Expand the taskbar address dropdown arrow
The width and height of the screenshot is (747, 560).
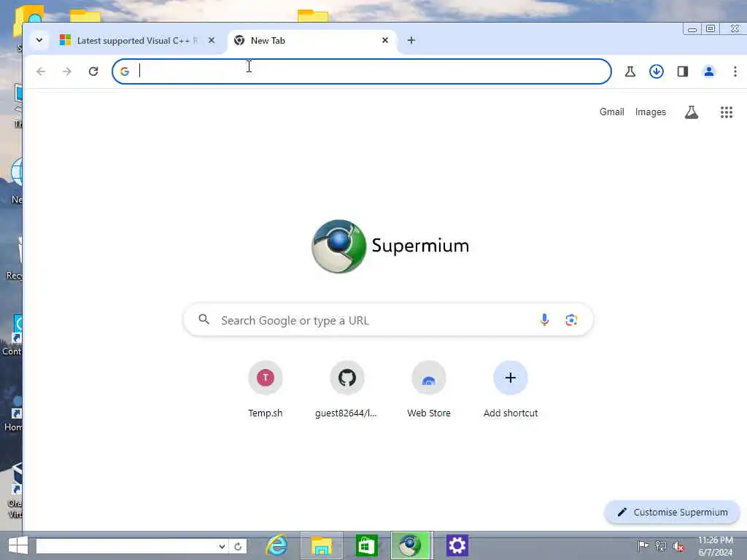pyautogui.click(x=222, y=546)
